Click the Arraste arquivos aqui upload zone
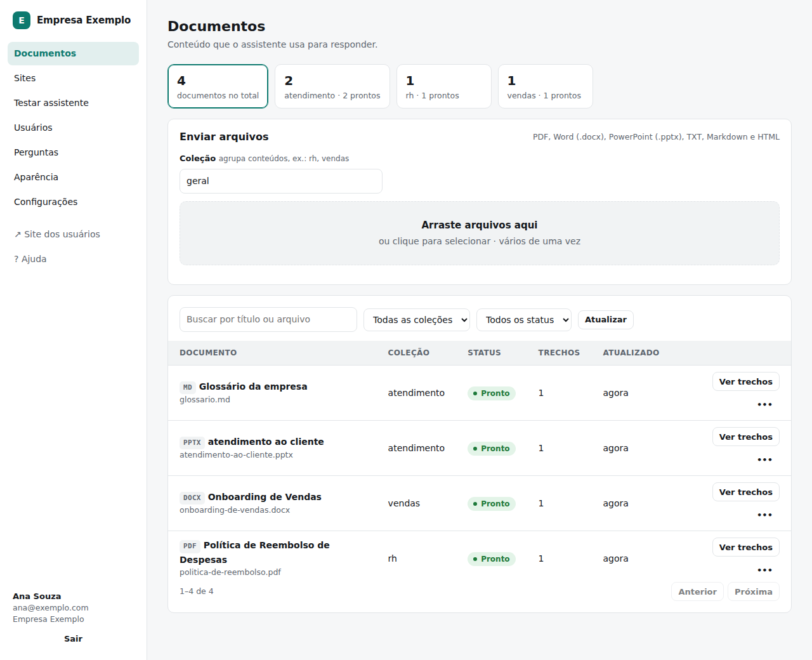Viewport: 812px width, 660px height. 480,233
